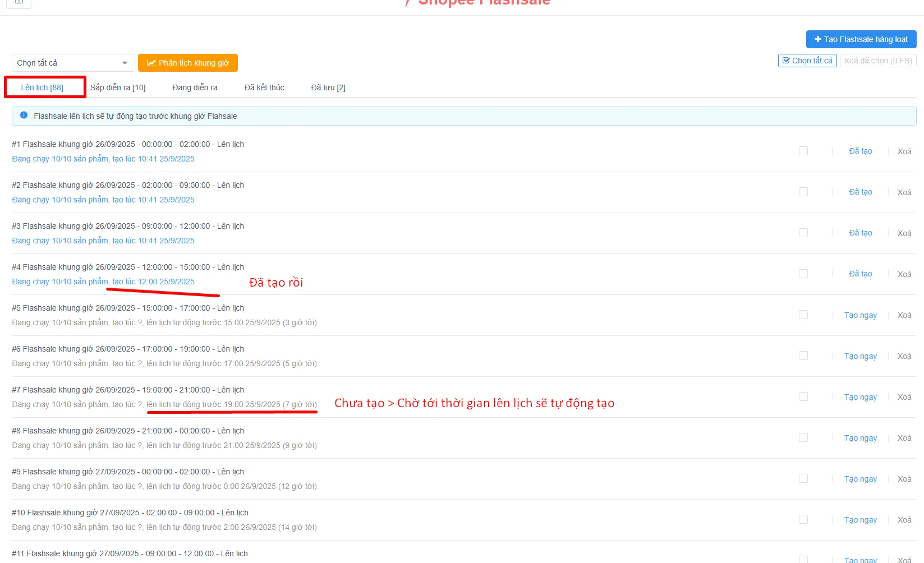Toggle checkbox for Flashsale #6 row
The image size is (924, 563).
click(803, 356)
